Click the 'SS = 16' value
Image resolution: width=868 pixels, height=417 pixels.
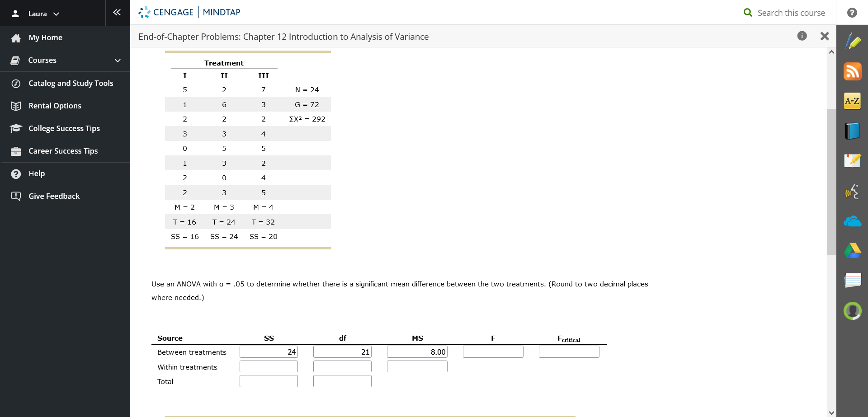pos(185,237)
